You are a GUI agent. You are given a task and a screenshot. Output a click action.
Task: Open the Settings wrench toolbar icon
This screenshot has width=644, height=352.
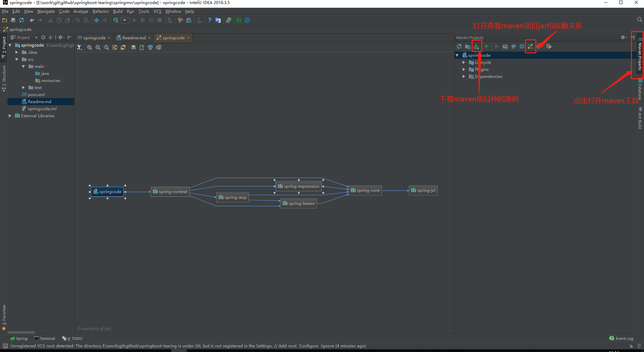click(x=180, y=20)
